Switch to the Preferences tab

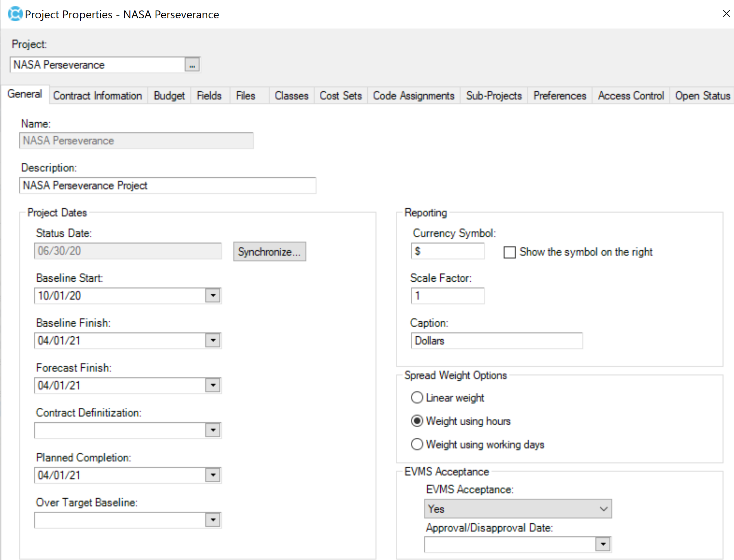point(560,96)
